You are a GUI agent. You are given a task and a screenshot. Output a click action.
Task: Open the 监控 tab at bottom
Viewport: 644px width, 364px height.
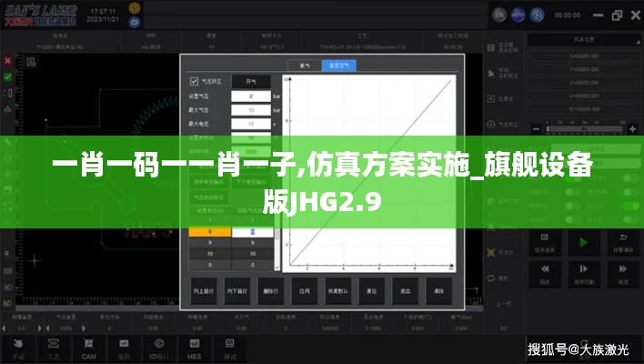124,349
